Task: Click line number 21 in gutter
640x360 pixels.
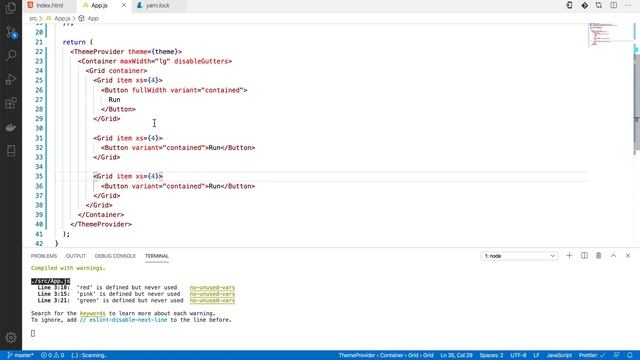Action: (39, 42)
